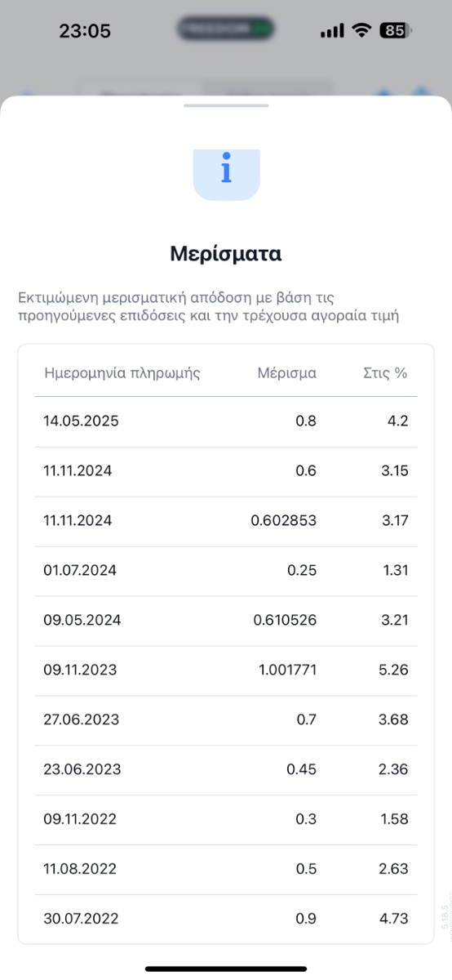Select the 0.602853 dividend value
The width and height of the screenshot is (452, 980).
284,520
